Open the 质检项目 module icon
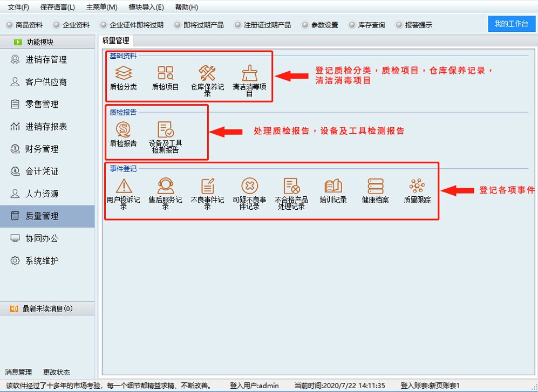Viewport: 538px width, 392px height. click(165, 73)
